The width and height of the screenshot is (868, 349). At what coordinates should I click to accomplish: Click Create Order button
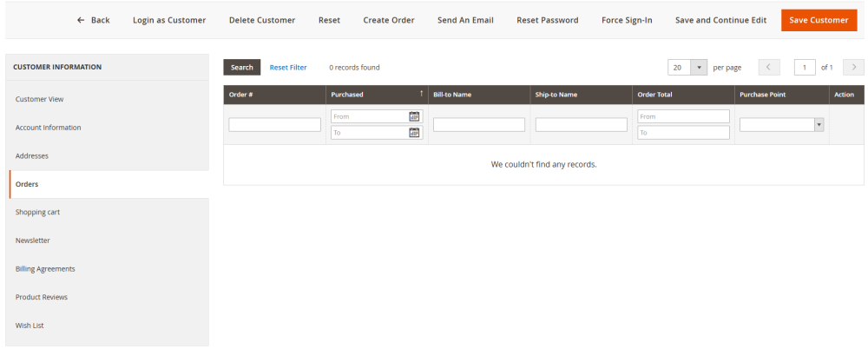(x=389, y=20)
